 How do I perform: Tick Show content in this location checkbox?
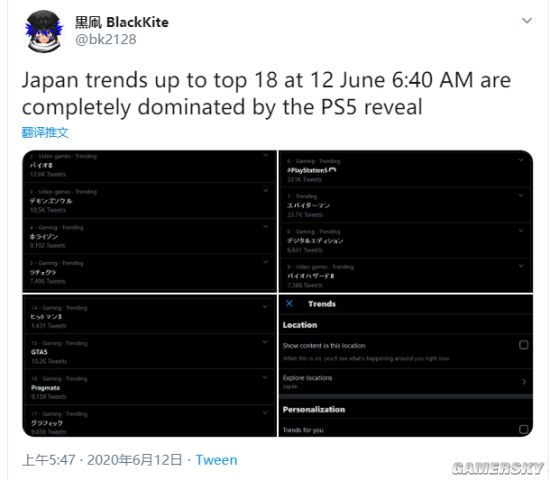coord(523,345)
